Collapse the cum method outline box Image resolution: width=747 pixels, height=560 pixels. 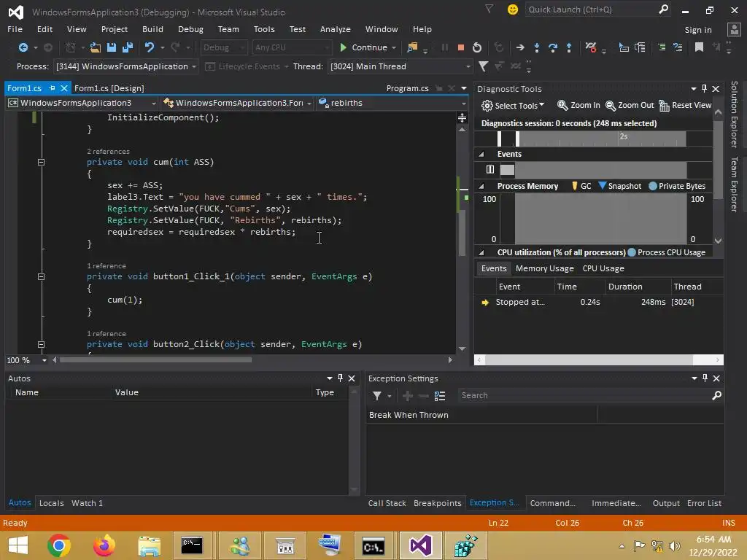tap(41, 162)
